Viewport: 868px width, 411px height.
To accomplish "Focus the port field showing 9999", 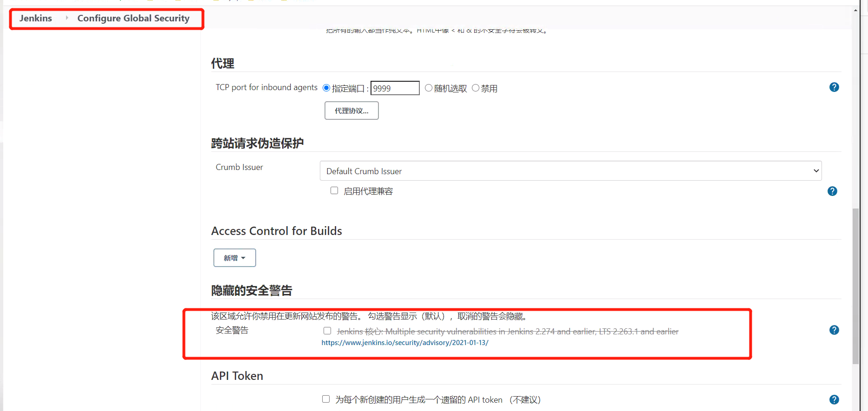I will point(395,88).
